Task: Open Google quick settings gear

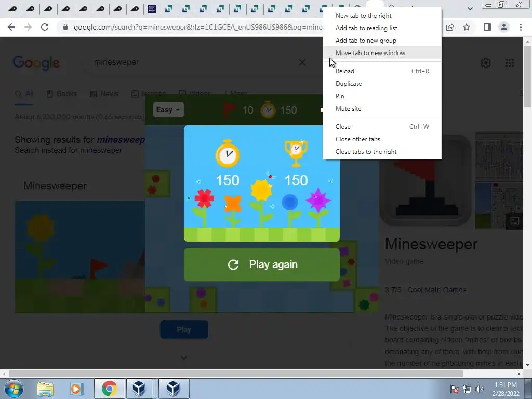Action: [x=486, y=63]
